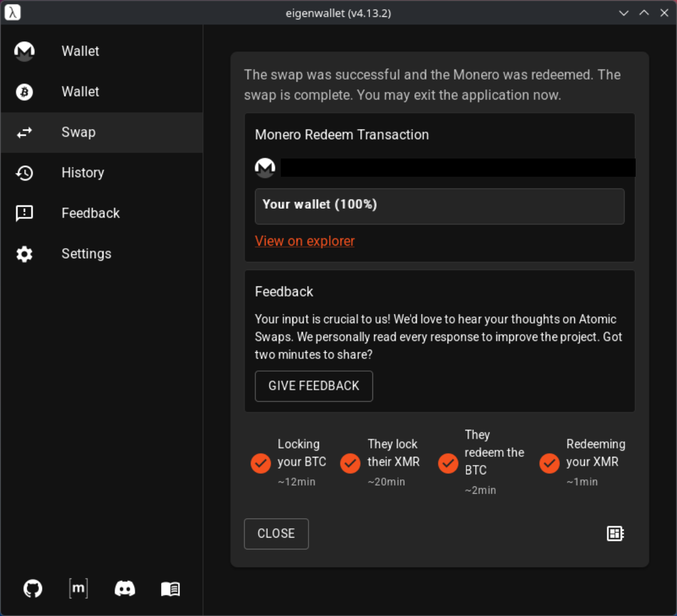
Task: Click the Settings gear icon
Action: point(24,254)
